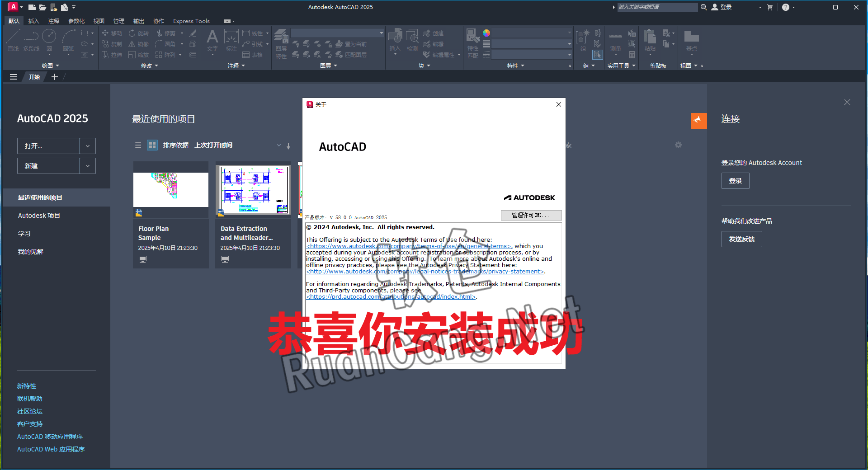Expand the Draw (绘图) panel
Image resolution: width=868 pixels, height=470 pixels.
[x=51, y=66]
